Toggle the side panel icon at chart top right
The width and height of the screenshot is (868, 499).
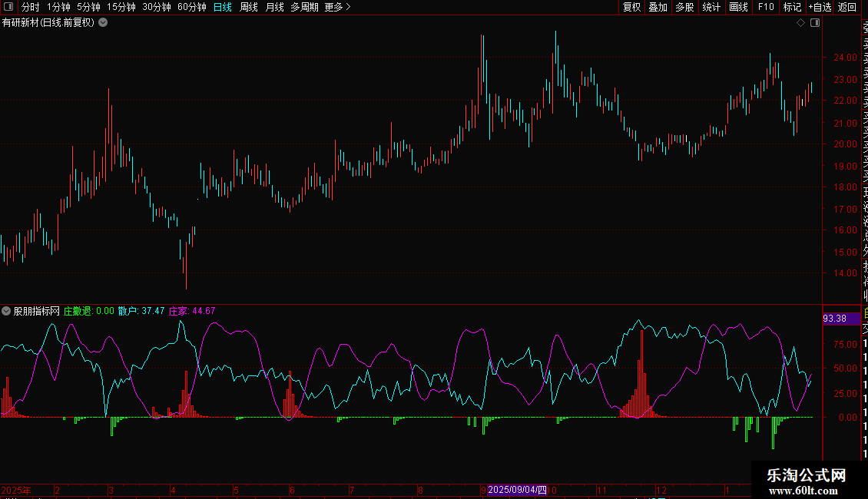click(815, 23)
